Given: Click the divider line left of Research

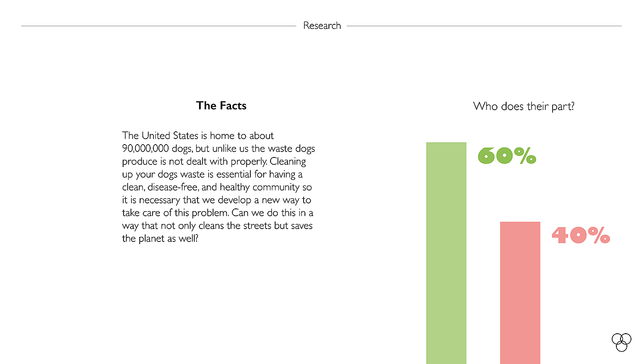Looking at the screenshot, I should tap(158, 26).
